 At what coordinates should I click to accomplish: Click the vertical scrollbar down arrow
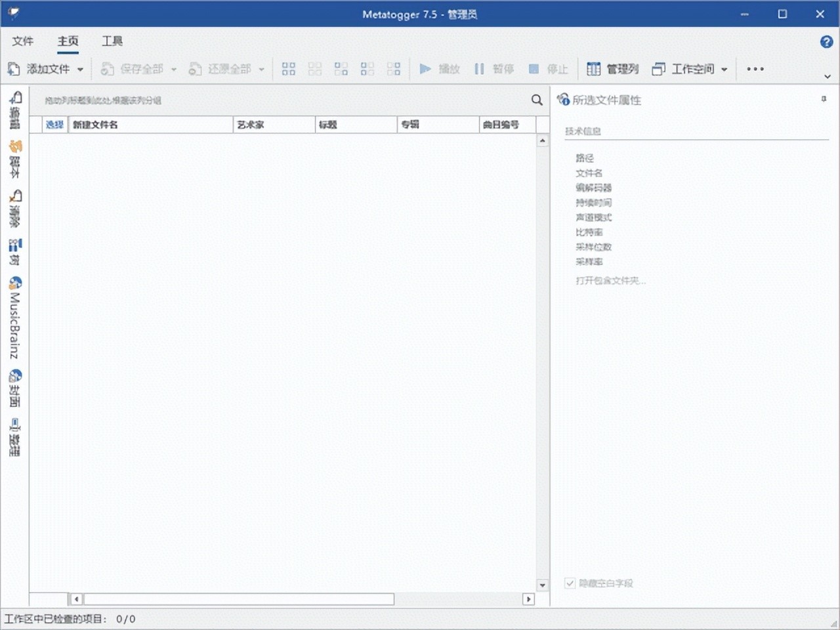542,585
